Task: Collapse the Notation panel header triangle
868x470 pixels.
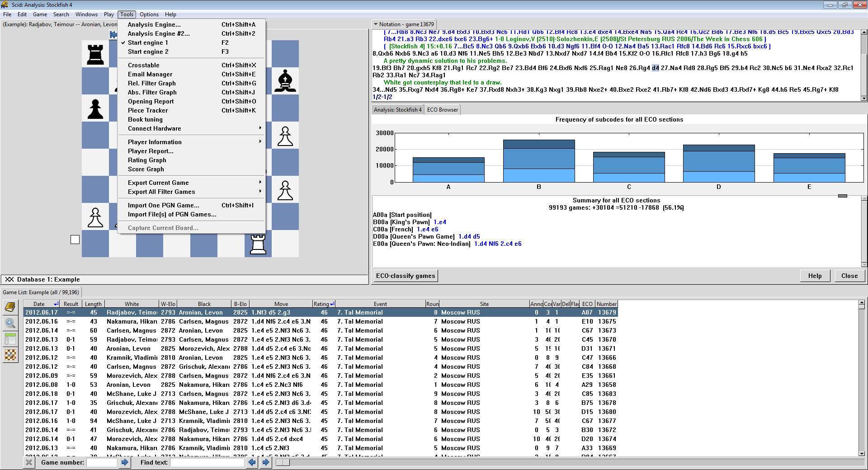Action: [375, 24]
